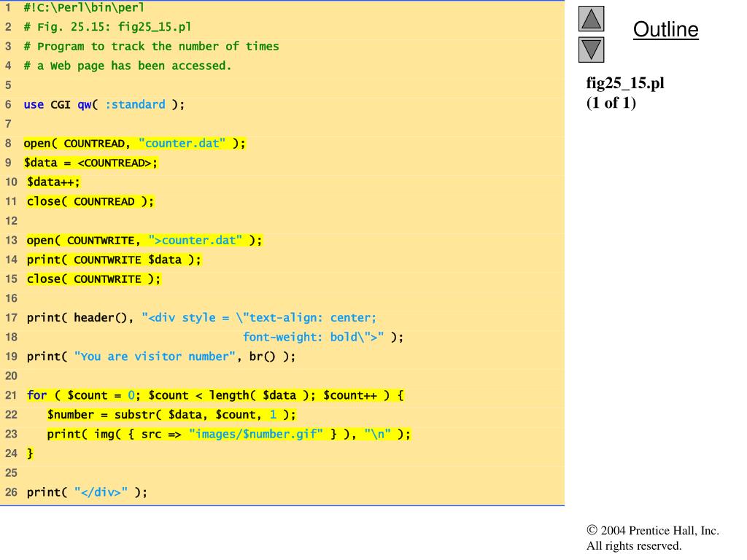The height and width of the screenshot is (560, 747).
Task: Click the closing brace on line 24
Action: click(x=30, y=454)
